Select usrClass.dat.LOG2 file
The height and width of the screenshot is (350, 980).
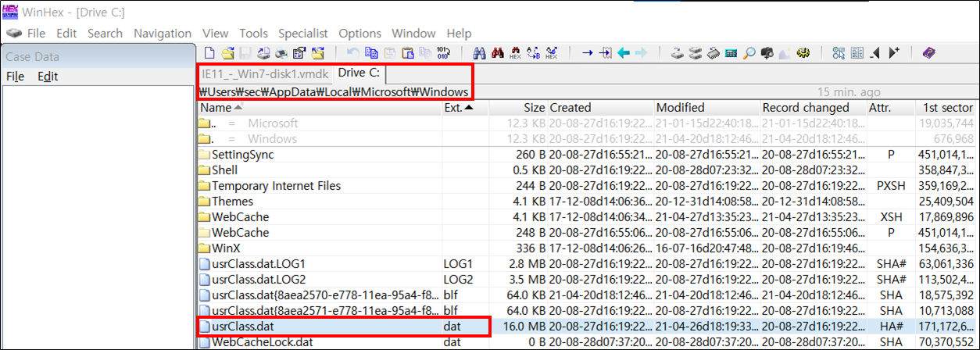pos(586,279)
